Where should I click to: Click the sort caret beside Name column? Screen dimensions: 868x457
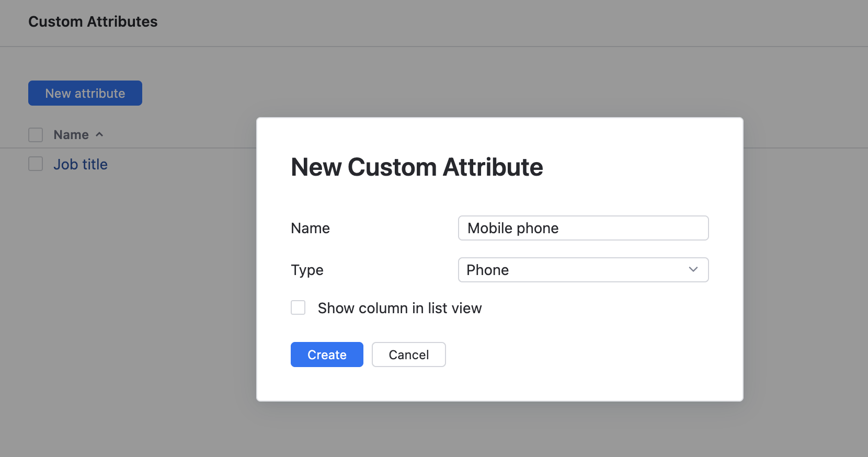tap(99, 135)
